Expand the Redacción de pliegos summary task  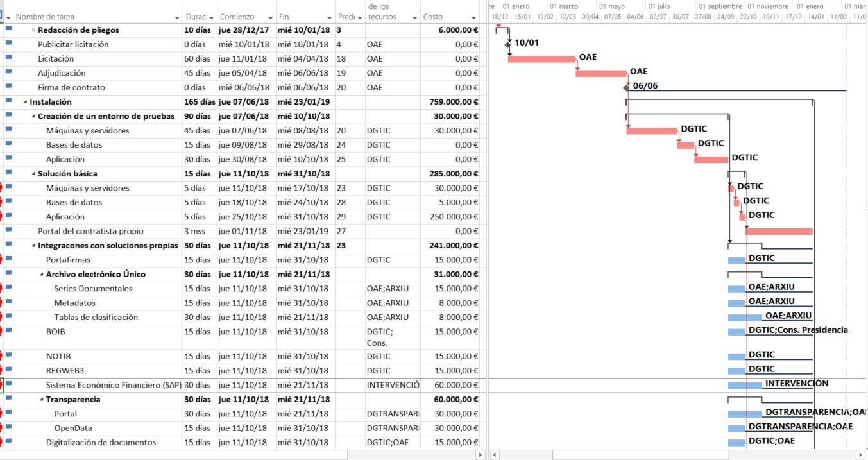pos(33,30)
